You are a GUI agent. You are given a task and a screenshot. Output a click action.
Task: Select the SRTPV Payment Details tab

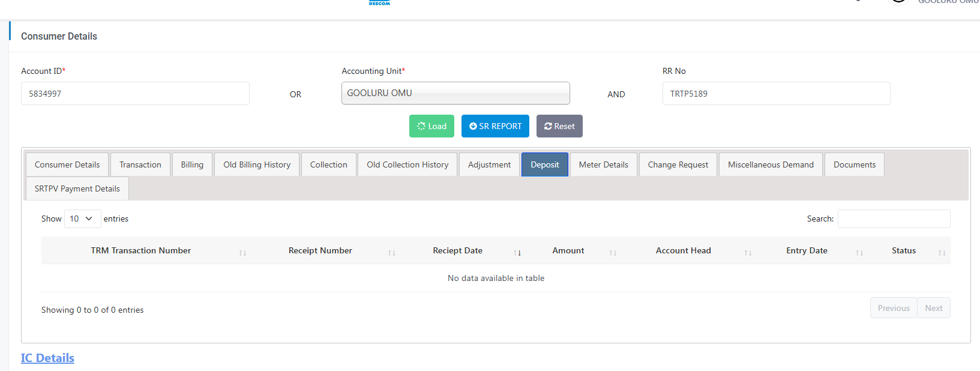[x=77, y=189]
